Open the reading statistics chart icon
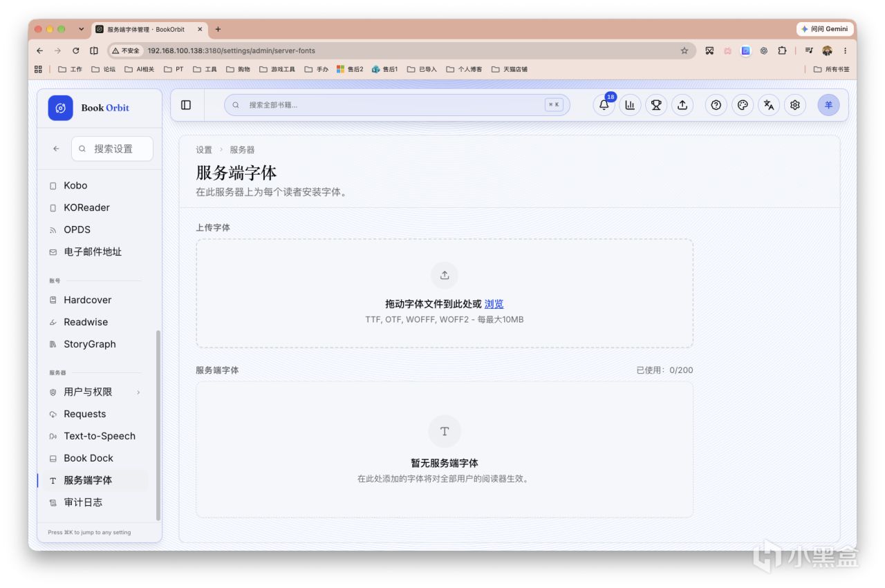This screenshot has height=588, width=885. click(x=630, y=105)
